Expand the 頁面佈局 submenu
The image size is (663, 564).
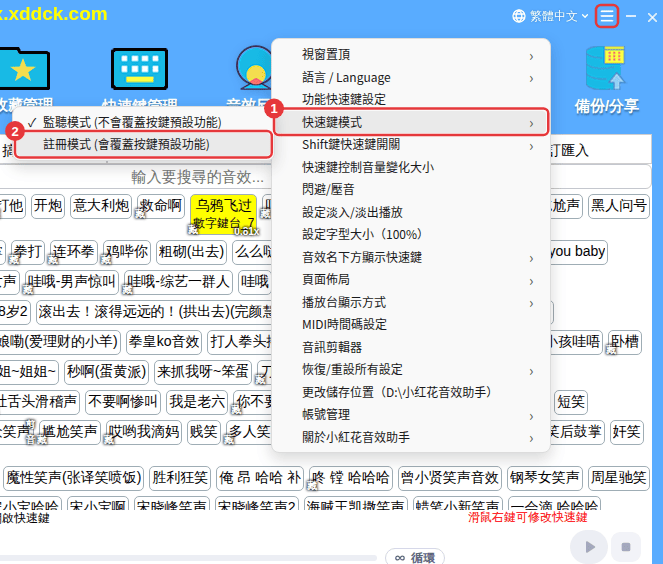[411, 280]
